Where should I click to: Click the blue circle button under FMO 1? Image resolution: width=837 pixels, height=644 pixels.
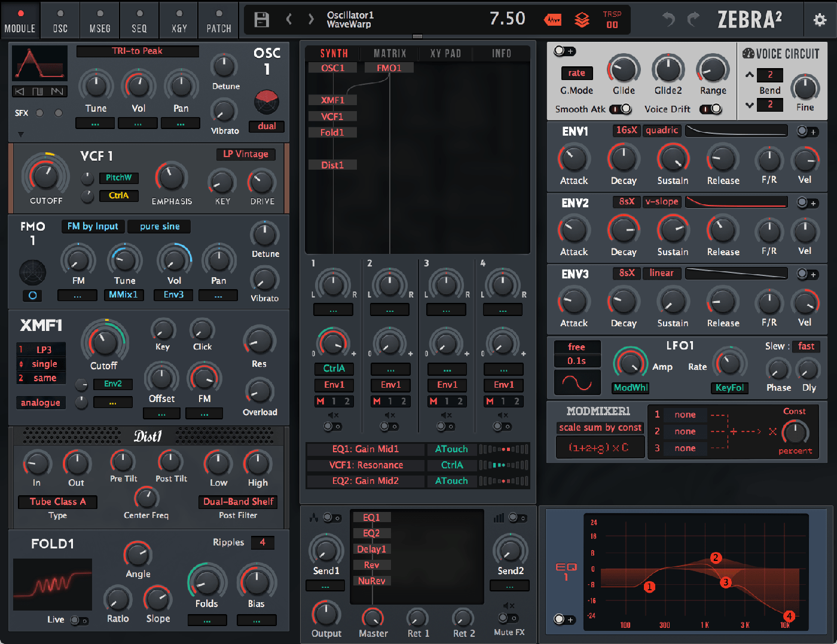click(x=32, y=295)
